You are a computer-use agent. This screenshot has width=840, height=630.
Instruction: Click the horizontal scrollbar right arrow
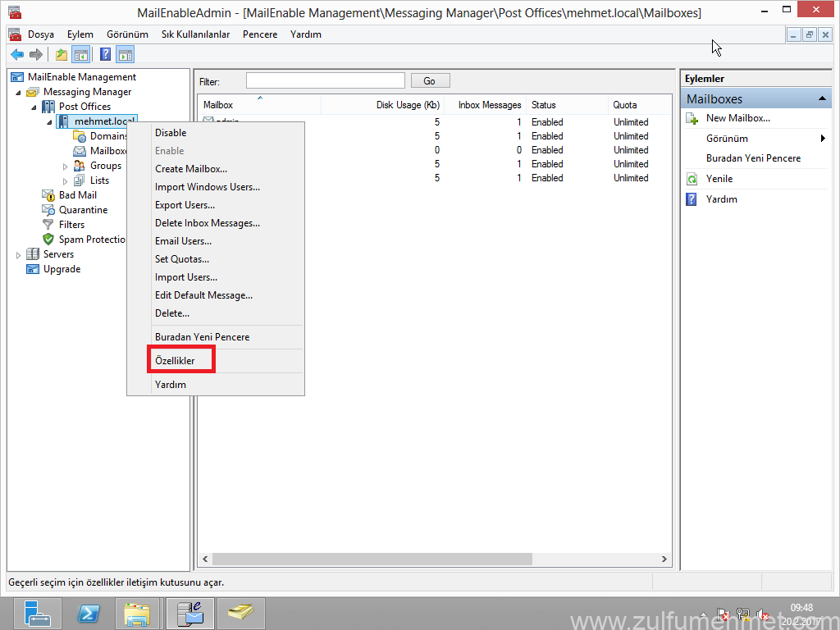point(664,559)
